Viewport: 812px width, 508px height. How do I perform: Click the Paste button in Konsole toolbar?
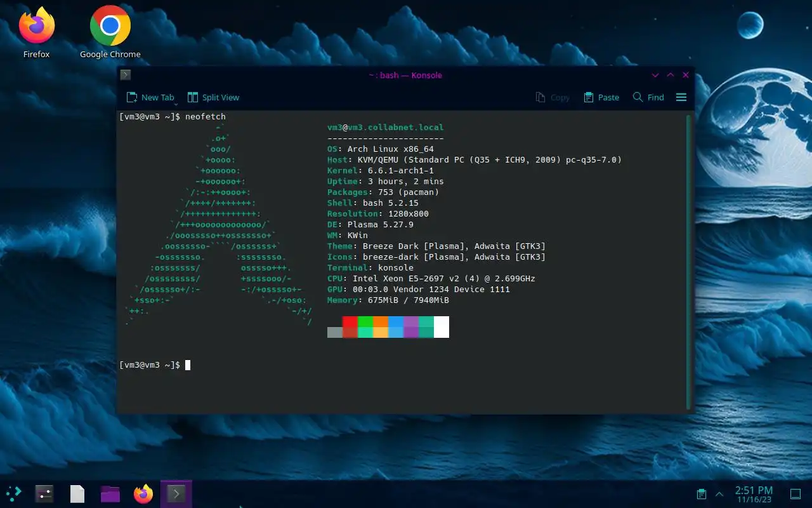coord(601,97)
